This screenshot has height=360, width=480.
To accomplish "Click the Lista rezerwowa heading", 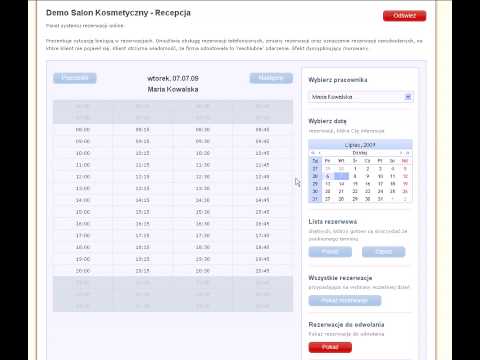I will [333, 222].
